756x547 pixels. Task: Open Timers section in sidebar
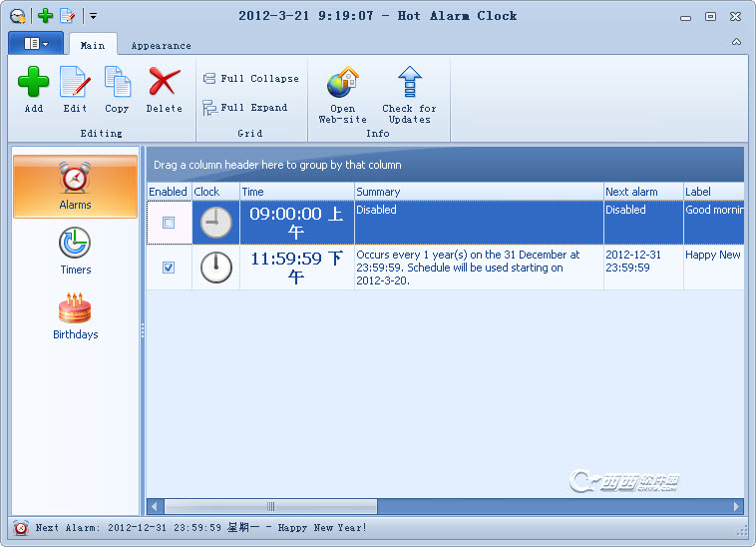click(75, 252)
